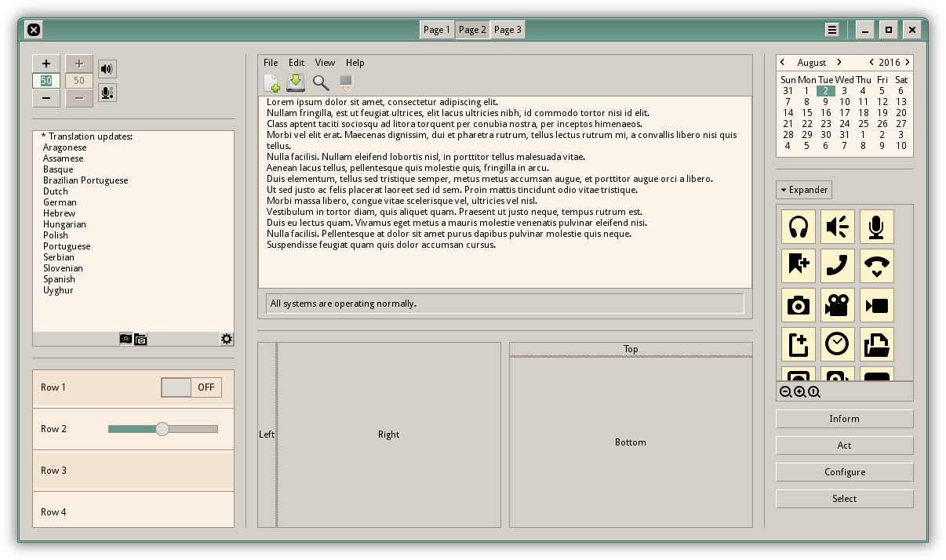
Task: Click the headphones icon in the icon grid
Action: pyautogui.click(x=799, y=227)
